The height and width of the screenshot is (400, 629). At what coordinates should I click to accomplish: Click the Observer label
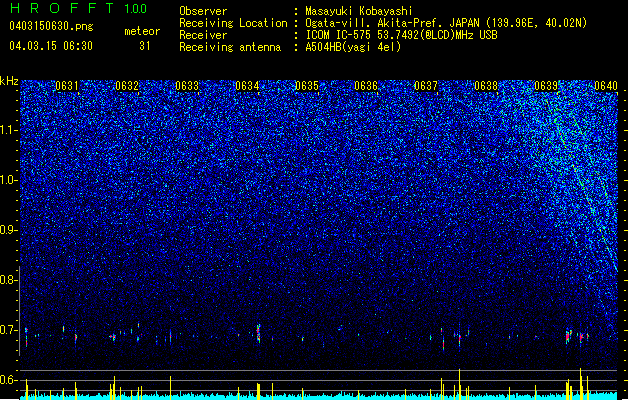203,11
